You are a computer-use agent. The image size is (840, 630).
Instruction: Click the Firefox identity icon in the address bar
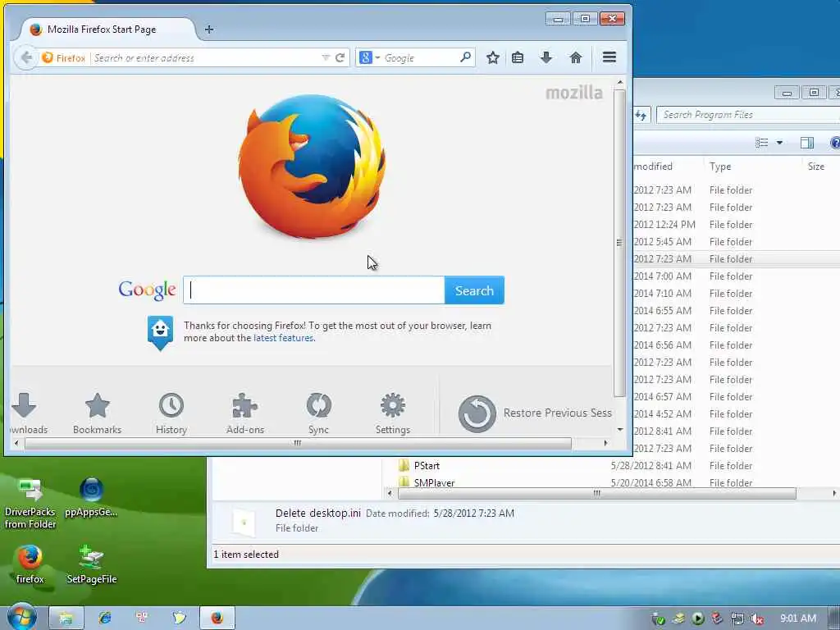(63, 57)
